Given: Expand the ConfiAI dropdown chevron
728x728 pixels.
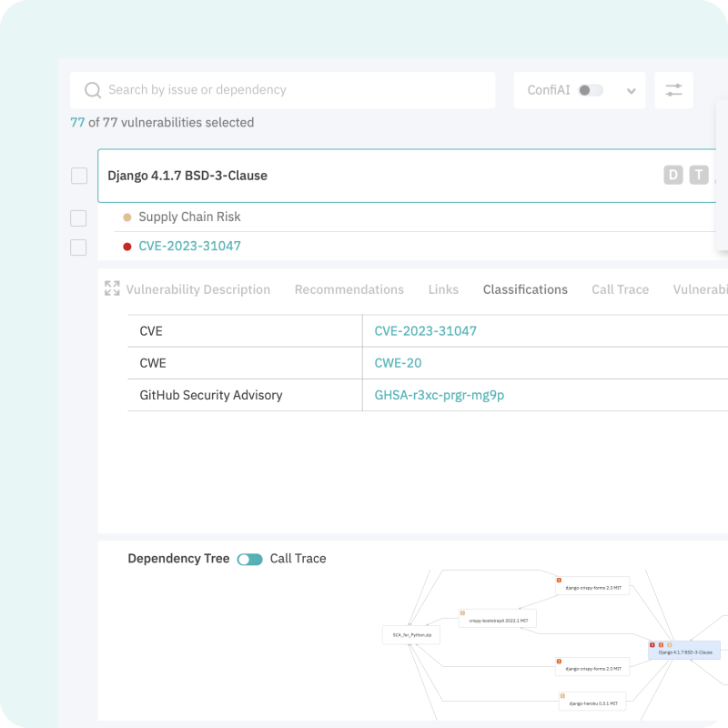Looking at the screenshot, I should [x=631, y=91].
